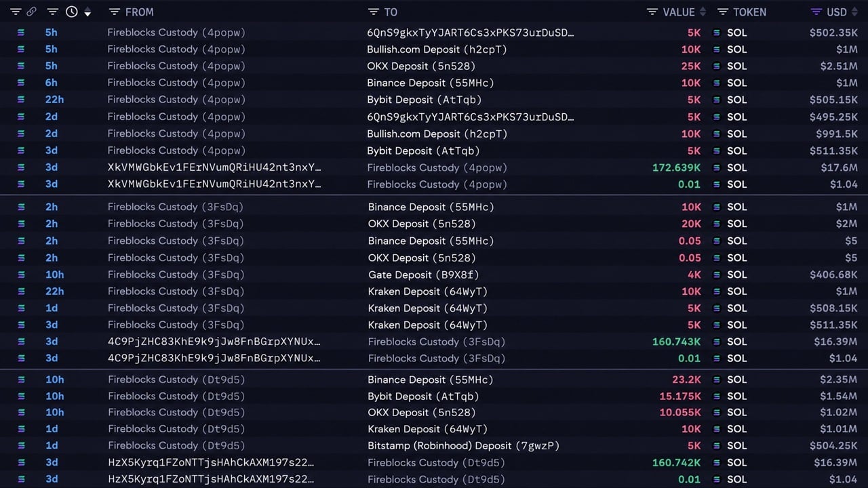This screenshot has width=868, height=488.
Task: Click the $1.01M USD amount
Action: pos(839,429)
